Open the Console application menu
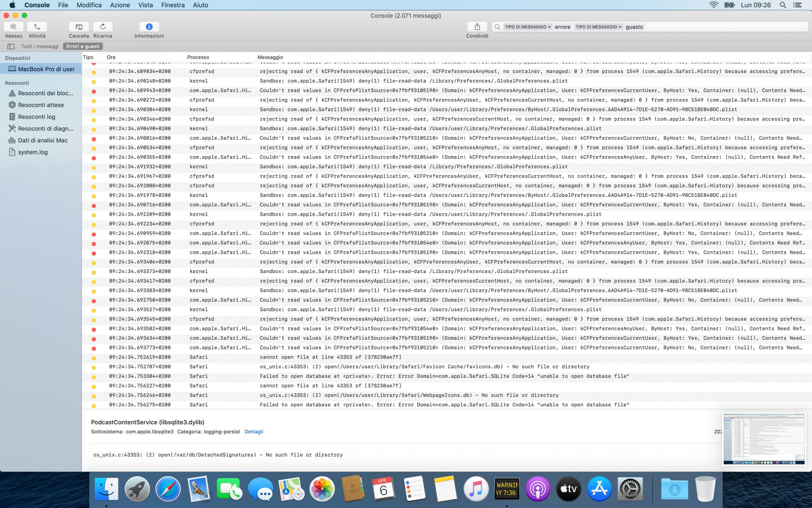Screen dimensions: 812x508 [37, 5]
